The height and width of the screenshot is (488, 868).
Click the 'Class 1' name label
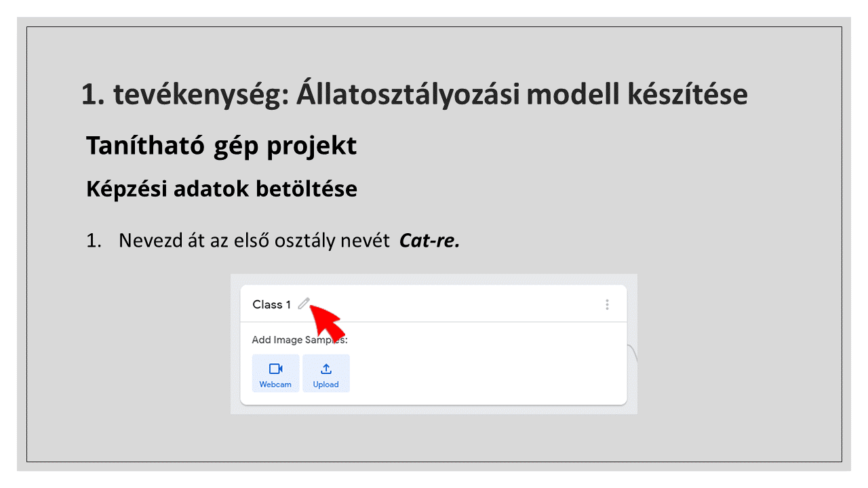pos(271,304)
